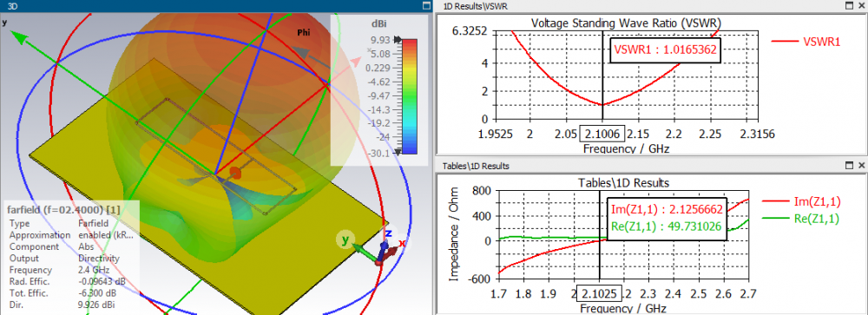868x315 pixels.
Task: Click the Phi angle label in 3D view
Action: point(304,33)
